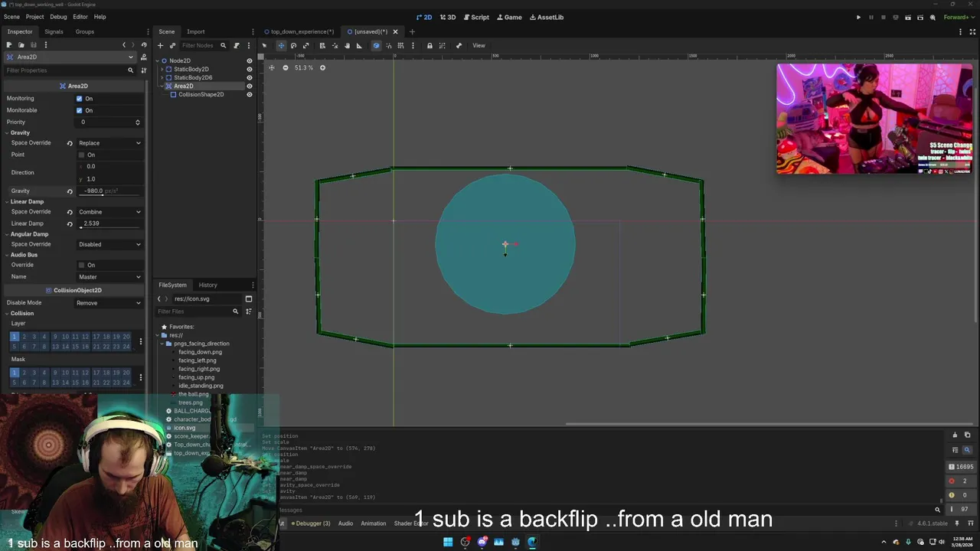This screenshot has width=980, height=551.
Task: Hide Node2D using its eye icon
Action: 249,60
